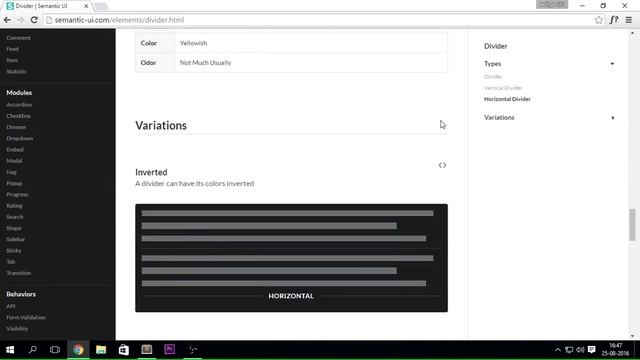Image resolution: width=640 pixels, height=360 pixels.
Task: Open Form Validation behavior page
Action: (x=26, y=317)
